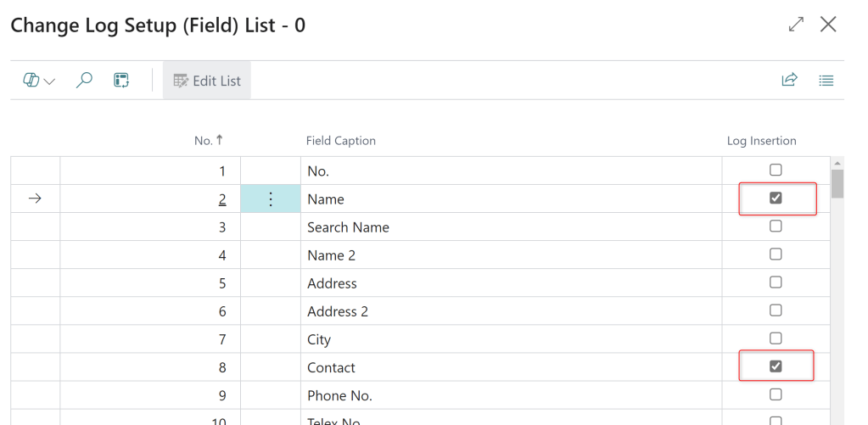Open the Field Caption column header menu

[x=341, y=141]
